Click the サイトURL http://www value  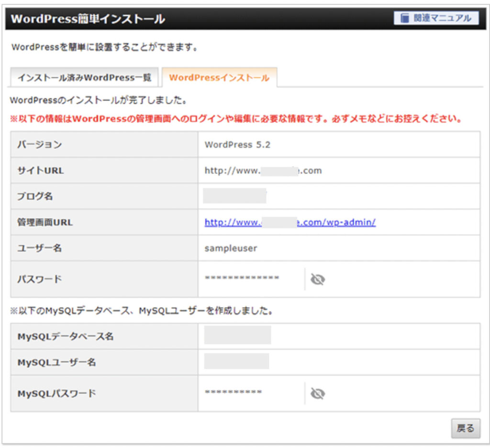(263, 171)
